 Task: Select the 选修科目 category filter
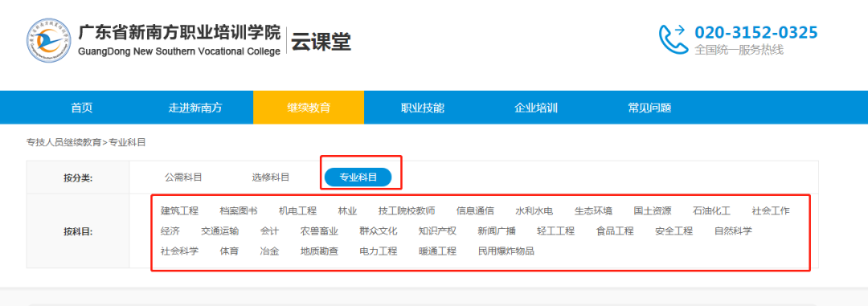click(271, 177)
